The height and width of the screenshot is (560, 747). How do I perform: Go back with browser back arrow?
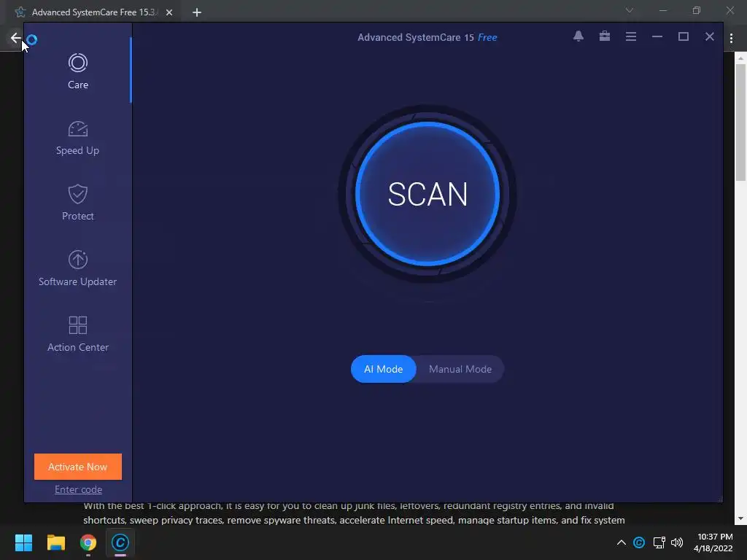[x=15, y=38]
